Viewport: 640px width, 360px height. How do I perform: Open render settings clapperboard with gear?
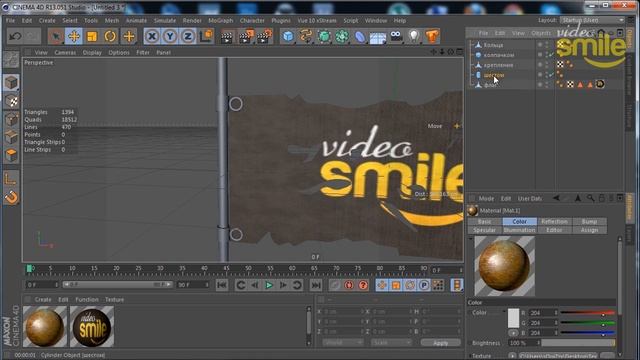click(x=264, y=37)
